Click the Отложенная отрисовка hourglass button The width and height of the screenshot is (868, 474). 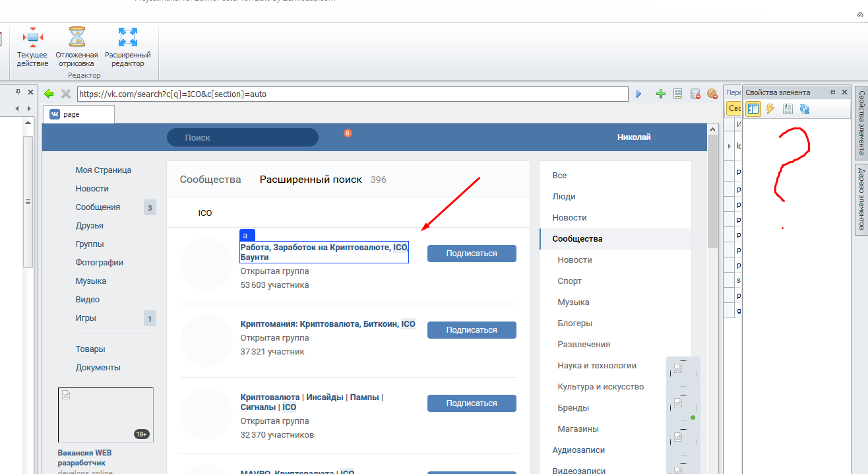point(77,47)
